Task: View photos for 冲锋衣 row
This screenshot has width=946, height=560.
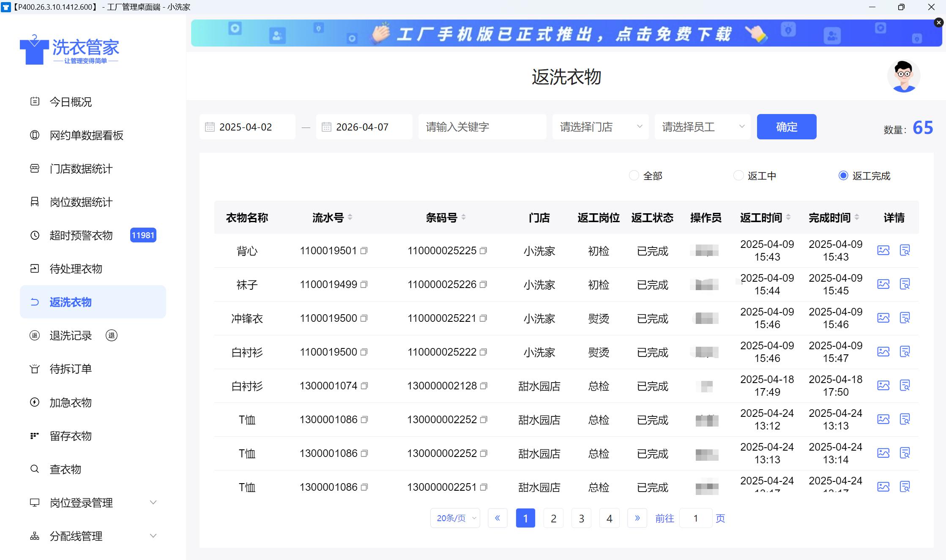Action: tap(883, 318)
